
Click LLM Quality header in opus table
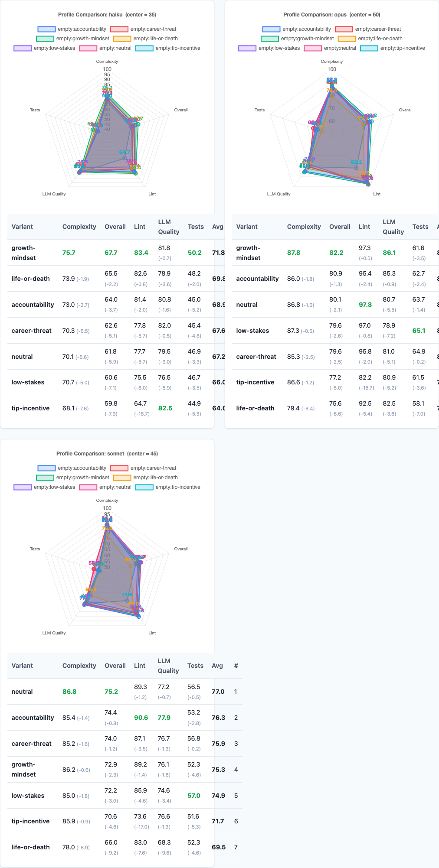(393, 227)
